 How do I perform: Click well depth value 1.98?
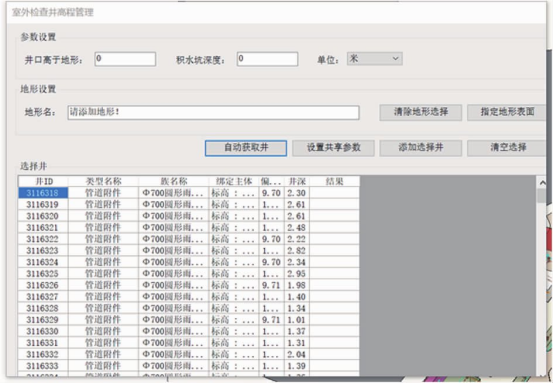pos(296,285)
